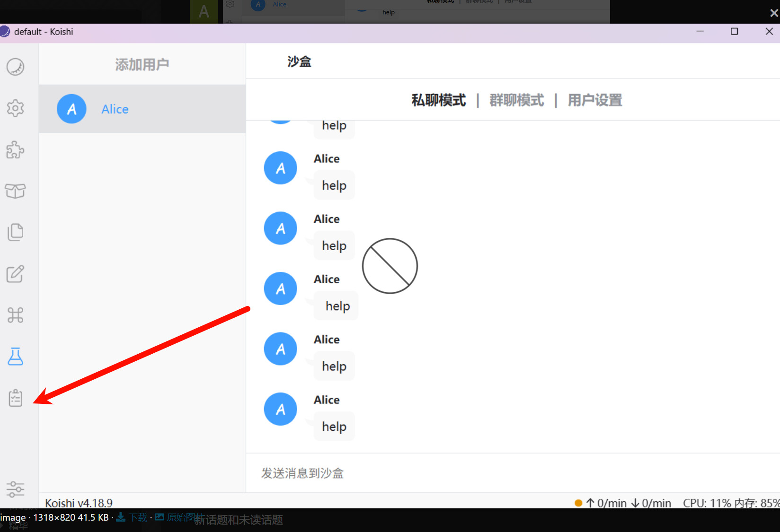Click the 添加用户 button

(x=142, y=64)
